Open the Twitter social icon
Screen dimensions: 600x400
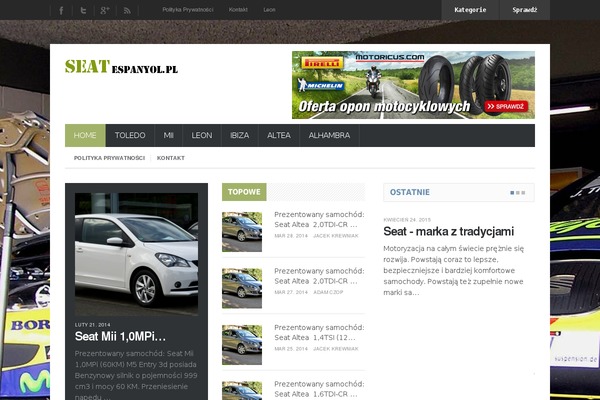pos(83,10)
